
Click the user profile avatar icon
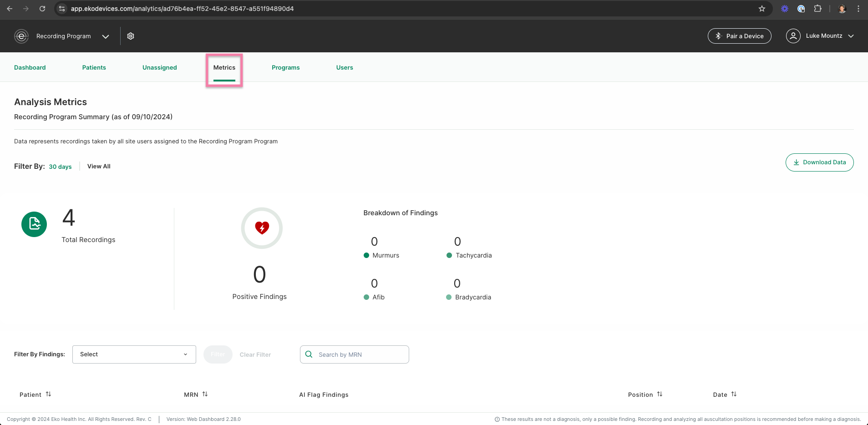pyautogui.click(x=793, y=36)
